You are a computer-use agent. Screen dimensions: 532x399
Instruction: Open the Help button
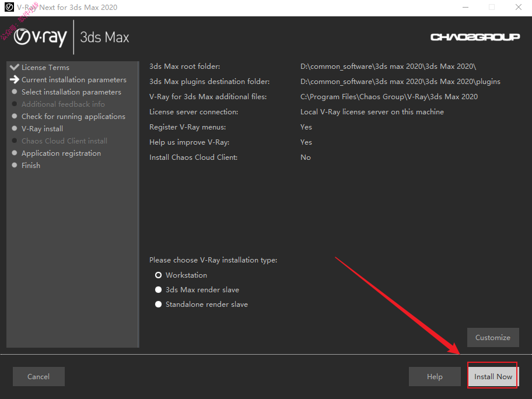[435, 377]
